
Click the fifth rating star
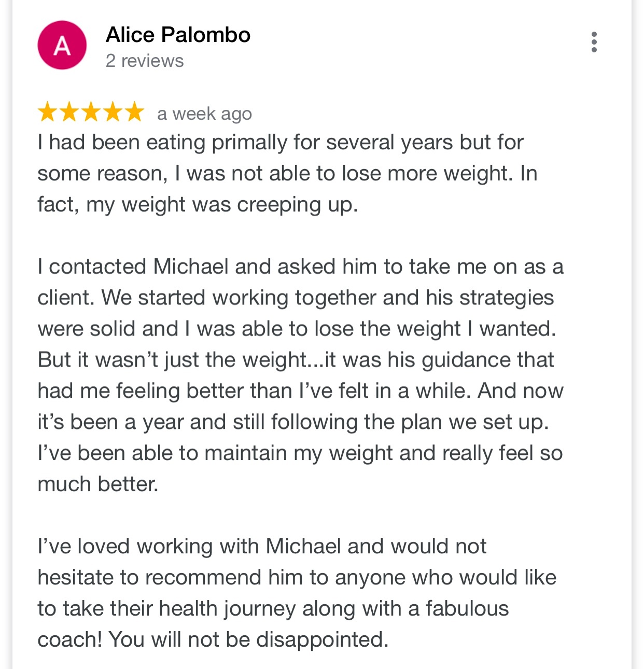(134, 112)
